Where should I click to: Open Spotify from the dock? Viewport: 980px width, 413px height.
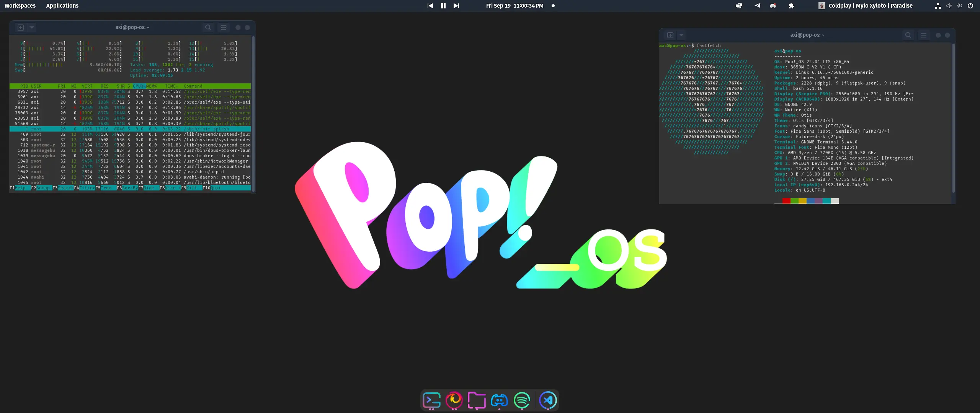click(x=522, y=400)
